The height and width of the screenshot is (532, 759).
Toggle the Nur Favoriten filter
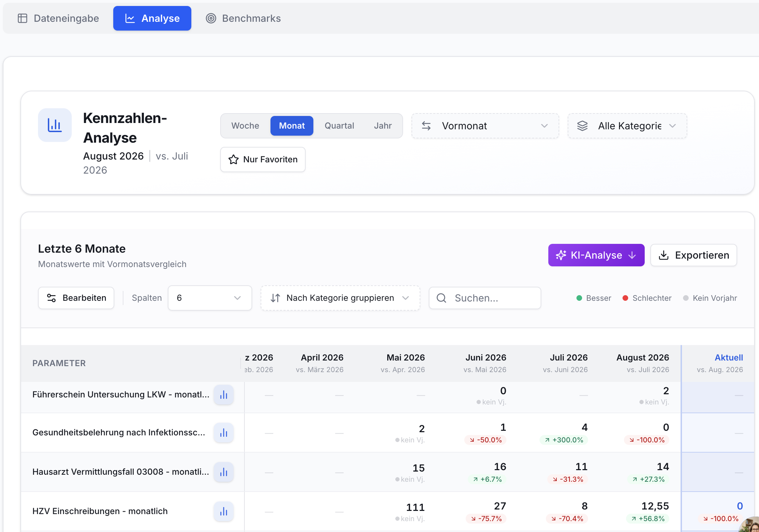tap(263, 160)
